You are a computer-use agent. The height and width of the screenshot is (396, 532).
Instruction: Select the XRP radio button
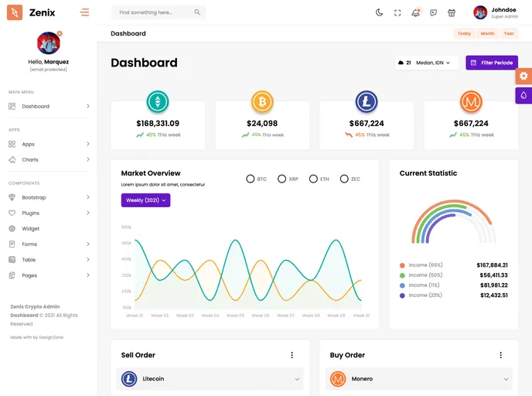(x=281, y=179)
